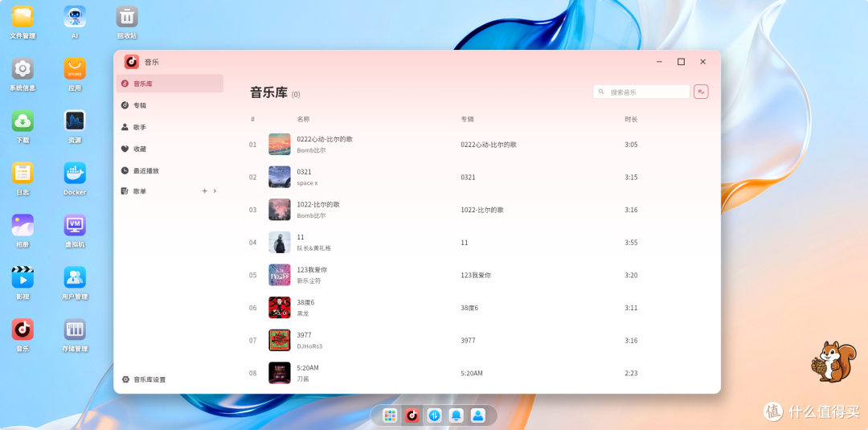Sort by the 名称 column header
Screen dimensions: 868x430
click(x=303, y=119)
